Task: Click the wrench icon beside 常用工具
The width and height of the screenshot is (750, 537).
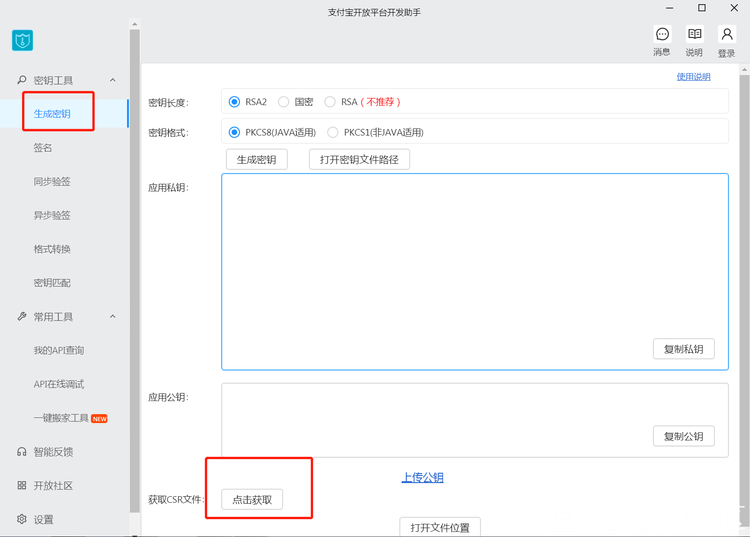Action: point(22,317)
